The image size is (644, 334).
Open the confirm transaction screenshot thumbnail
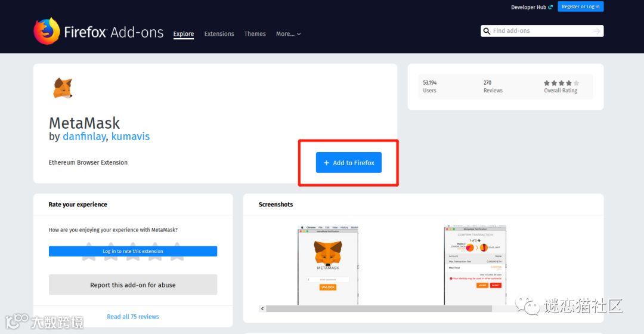click(475, 265)
